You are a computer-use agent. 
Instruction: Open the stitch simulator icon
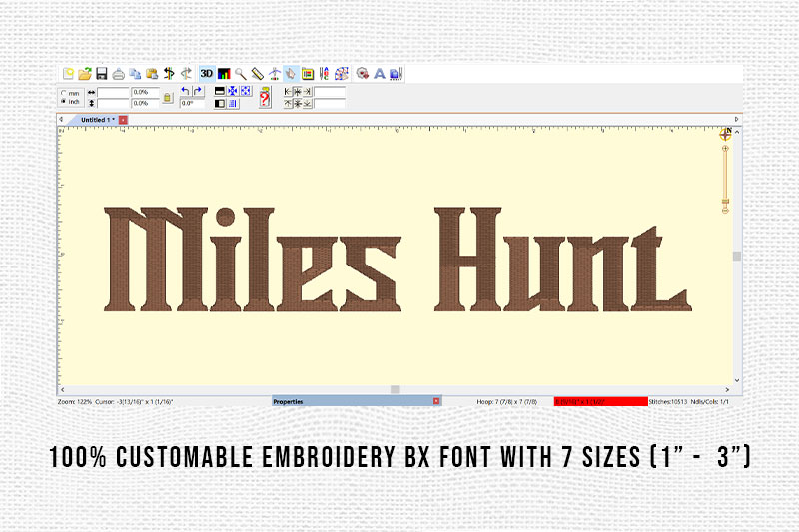pos(274,74)
